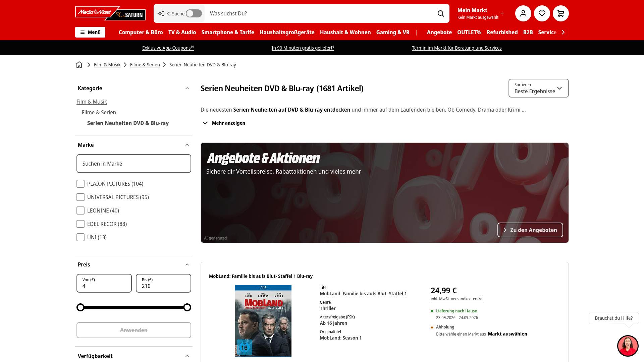644x362 pixels.
Task: Open Refurbished navigation item
Action: point(502,32)
